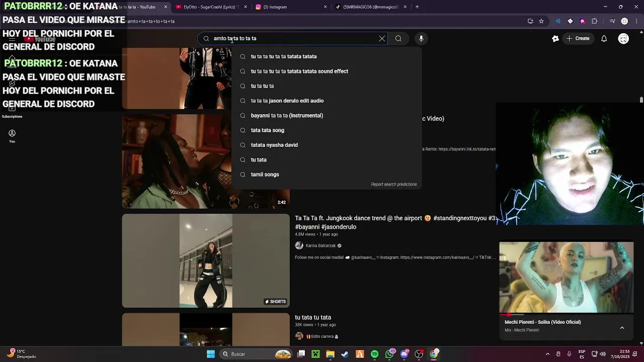644x362 pixels.
Task: Open YouTube notifications bell
Action: tap(604, 38)
